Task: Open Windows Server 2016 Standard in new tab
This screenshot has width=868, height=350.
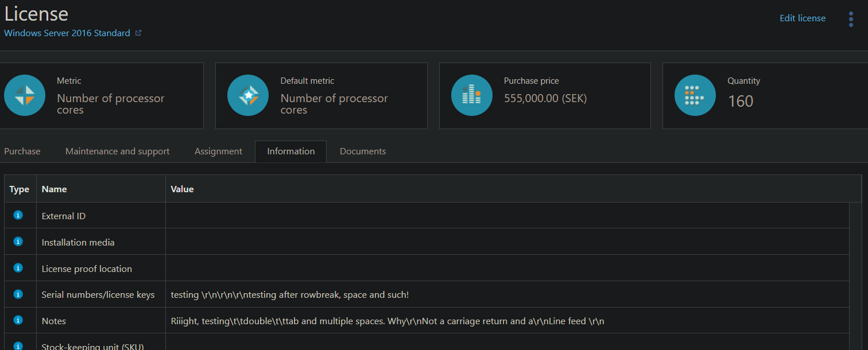Action: tap(138, 33)
